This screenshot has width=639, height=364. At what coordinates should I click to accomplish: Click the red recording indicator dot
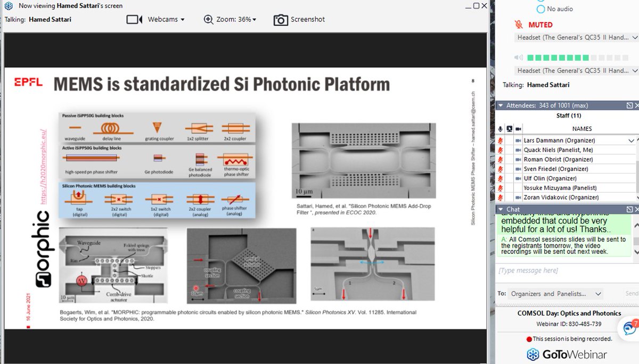coord(529,339)
